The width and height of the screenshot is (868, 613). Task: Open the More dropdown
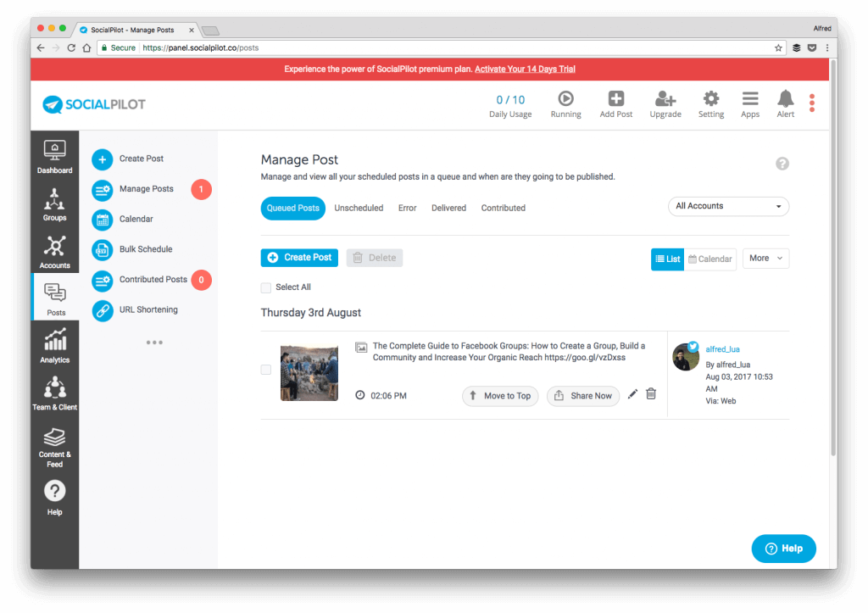tap(765, 259)
